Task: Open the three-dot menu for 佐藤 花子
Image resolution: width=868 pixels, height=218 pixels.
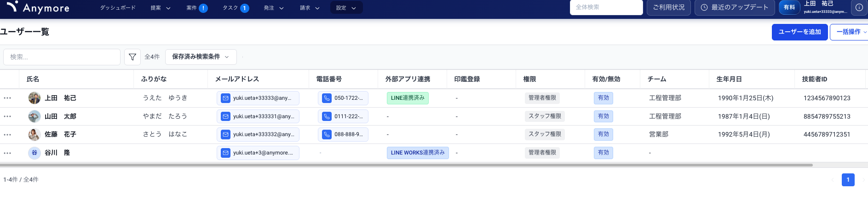Action: pos(7,135)
